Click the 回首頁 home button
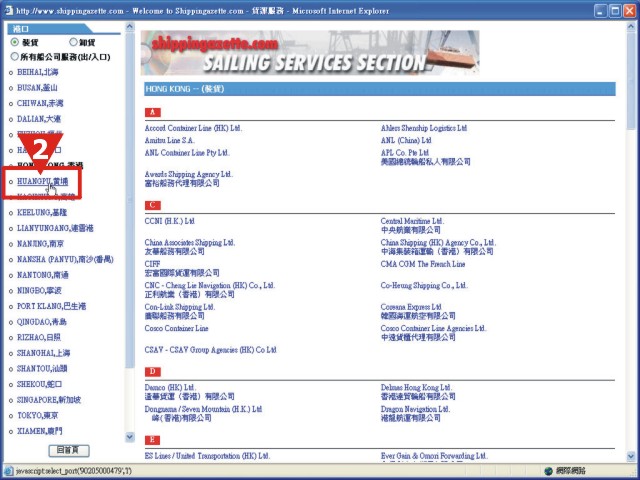 (x=69, y=450)
